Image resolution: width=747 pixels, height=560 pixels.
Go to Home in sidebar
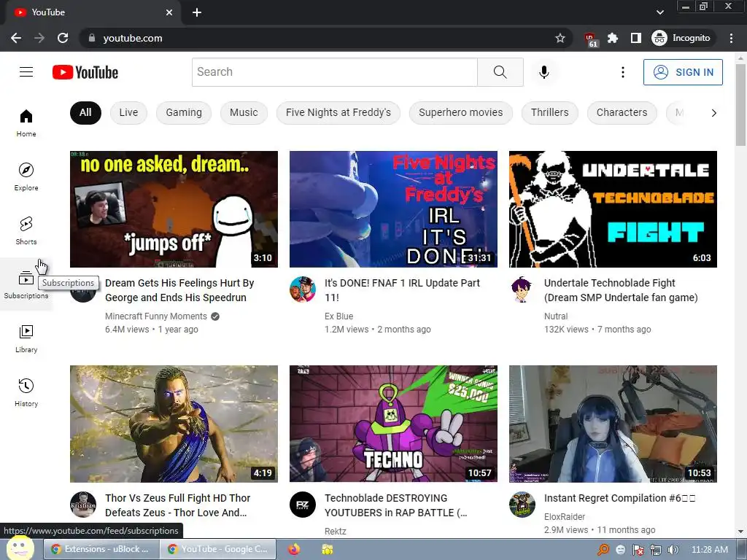coord(26,123)
